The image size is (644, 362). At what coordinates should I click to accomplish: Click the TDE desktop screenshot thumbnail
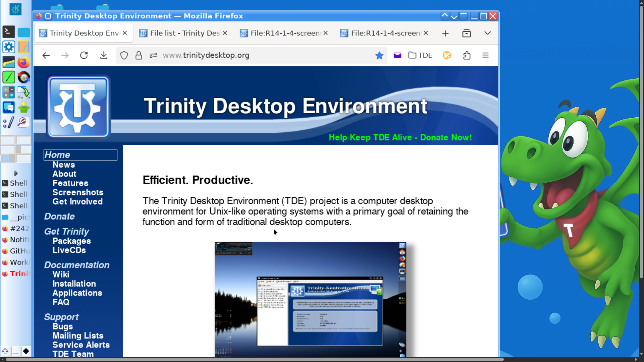pos(310,299)
